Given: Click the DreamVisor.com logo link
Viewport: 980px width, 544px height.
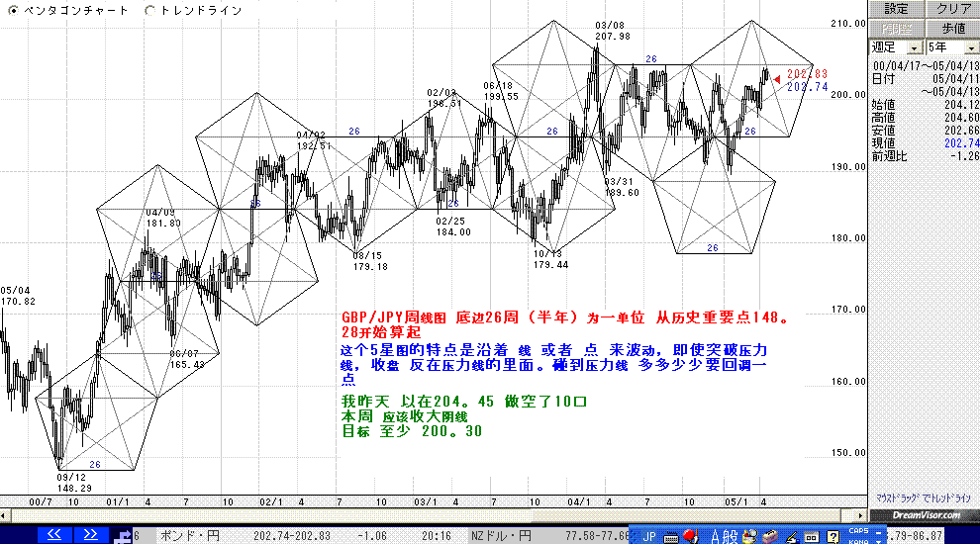Looking at the screenshot, I should pyautogui.click(x=925, y=515).
